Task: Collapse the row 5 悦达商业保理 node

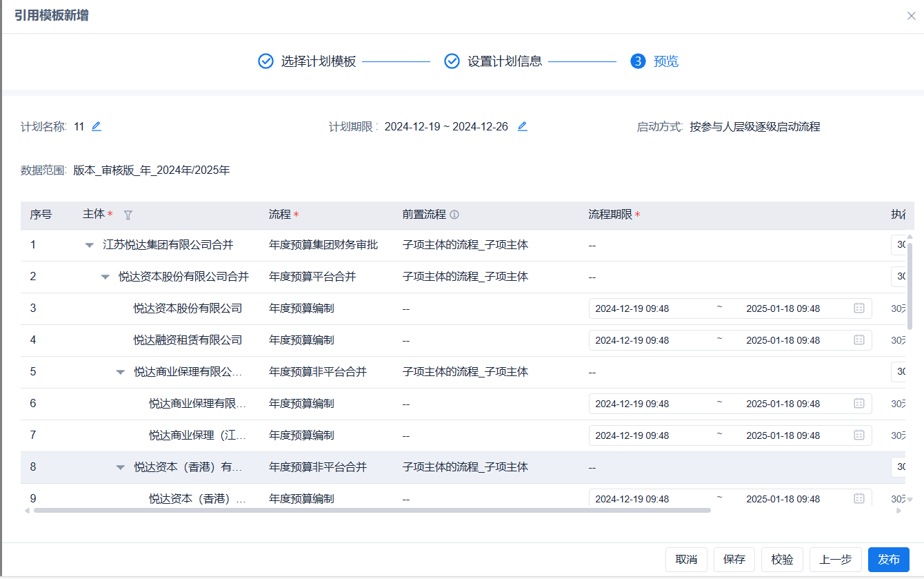Action: pyautogui.click(x=121, y=372)
